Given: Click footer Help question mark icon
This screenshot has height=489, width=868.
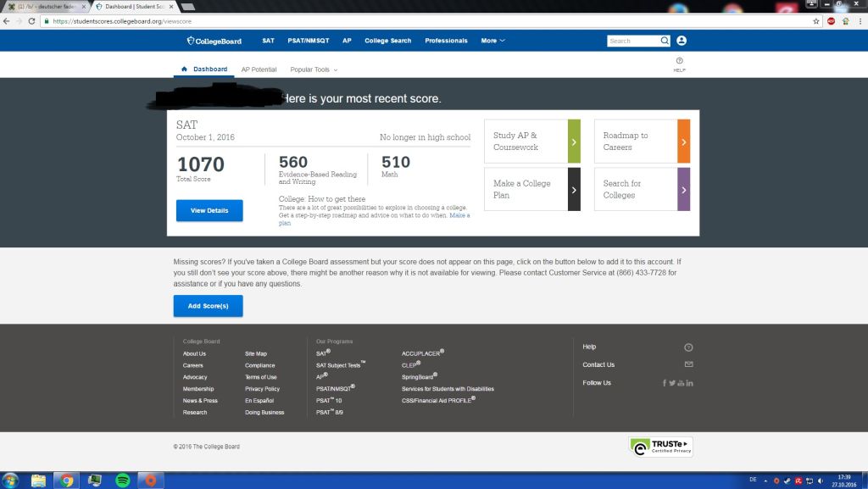Looking at the screenshot, I should (x=688, y=347).
